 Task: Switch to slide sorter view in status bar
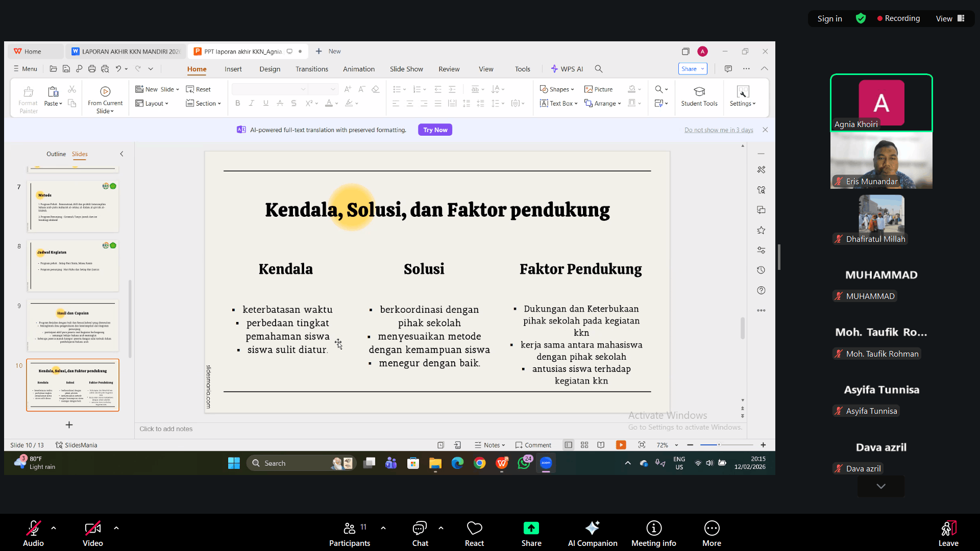(584, 445)
